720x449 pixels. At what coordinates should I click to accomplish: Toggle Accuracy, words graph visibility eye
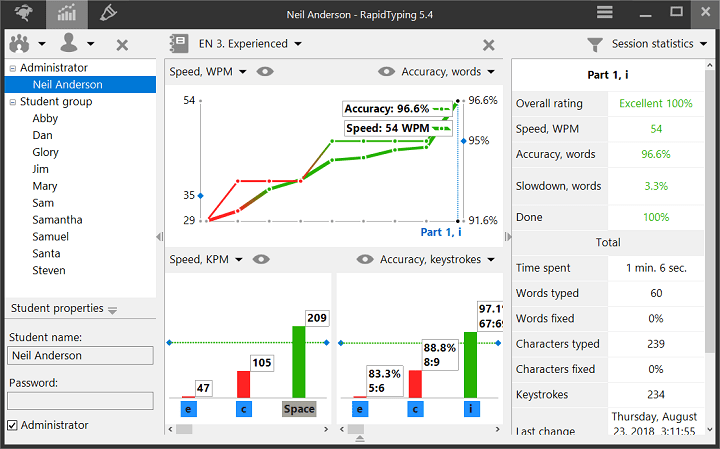click(386, 72)
